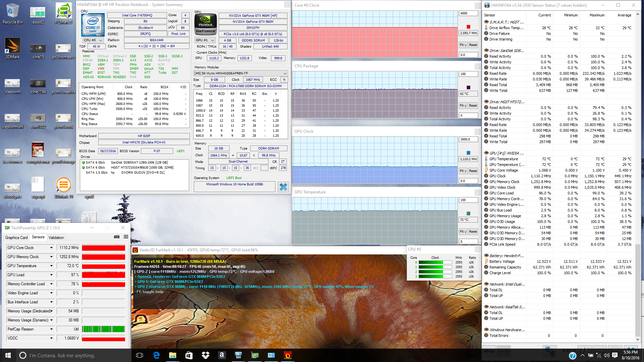Click the blue X close icon in System Summary
Screen dimensions: 644x362
pyautogui.click(x=283, y=187)
